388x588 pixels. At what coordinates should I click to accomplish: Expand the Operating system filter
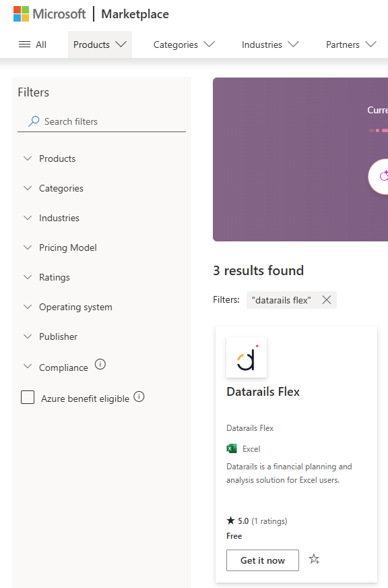point(67,307)
